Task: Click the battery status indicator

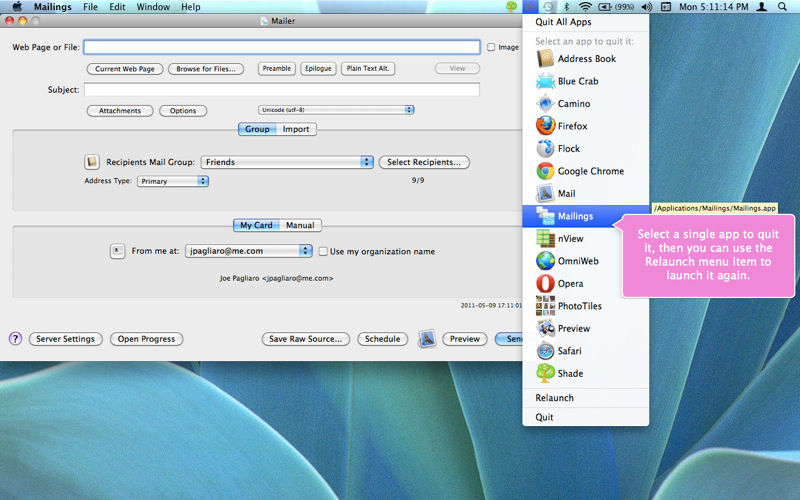Action: click(x=616, y=7)
